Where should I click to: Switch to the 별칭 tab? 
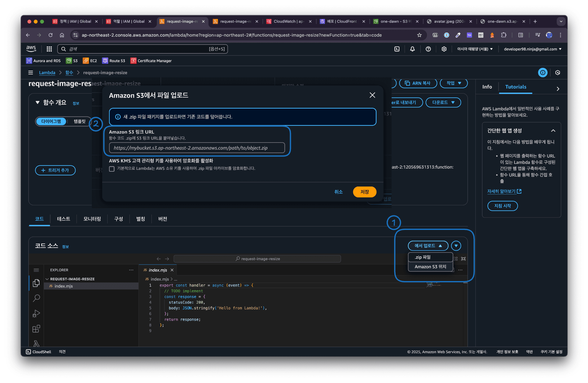pyautogui.click(x=141, y=219)
